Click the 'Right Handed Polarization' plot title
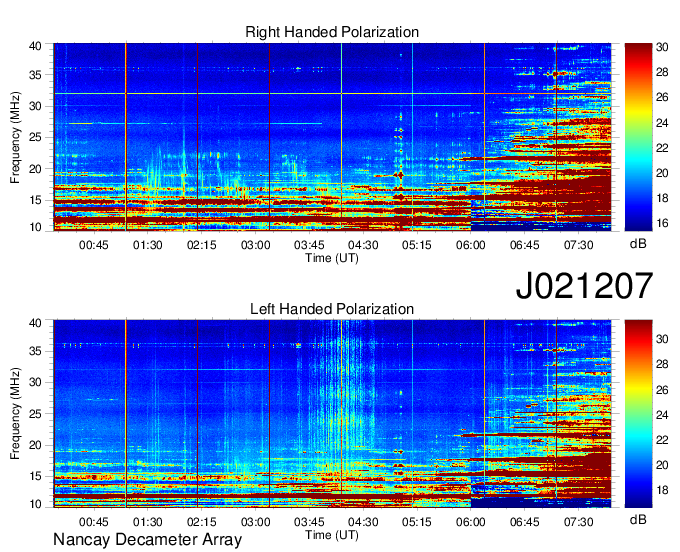The image size is (680, 552). tap(332, 32)
